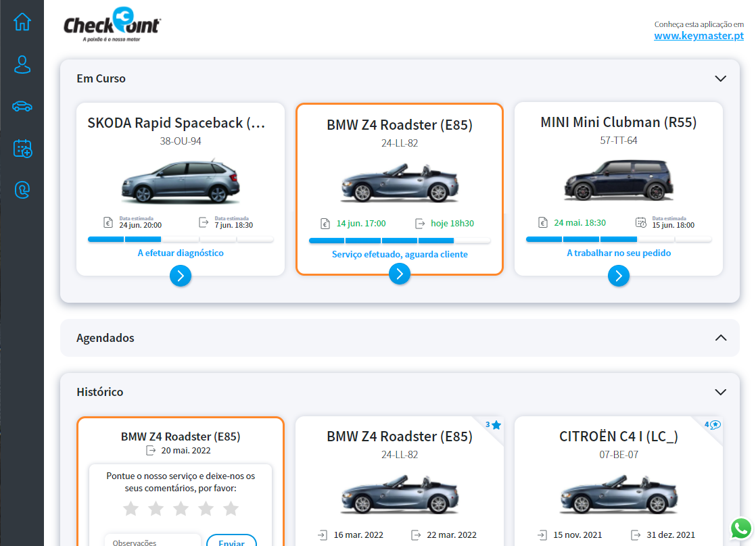Open the contact at-sign sidebar icon
This screenshot has width=756, height=546.
(22, 191)
